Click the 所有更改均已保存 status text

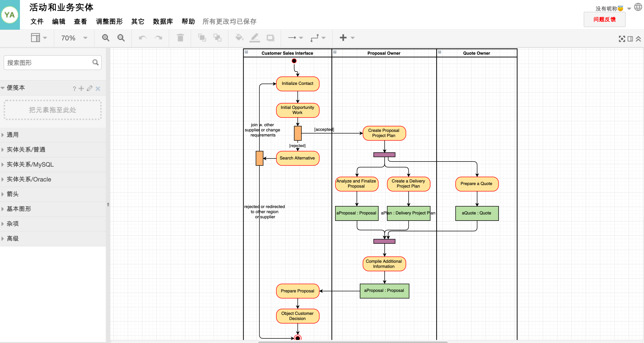[229, 21]
